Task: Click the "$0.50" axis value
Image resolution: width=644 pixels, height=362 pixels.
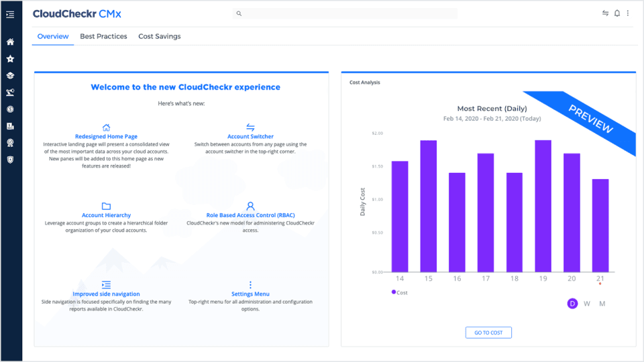Action: (x=378, y=233)
